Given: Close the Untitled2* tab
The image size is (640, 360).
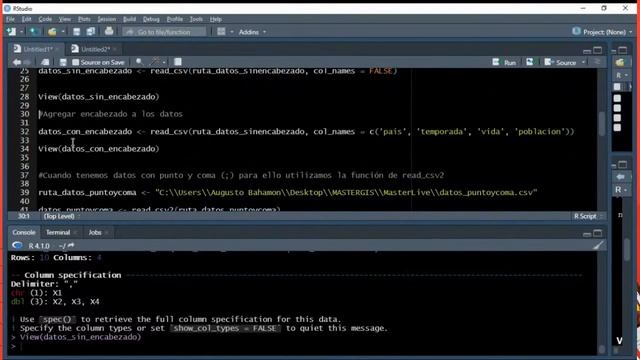Looking at the screenshot, I should click(x=116, y=49).
